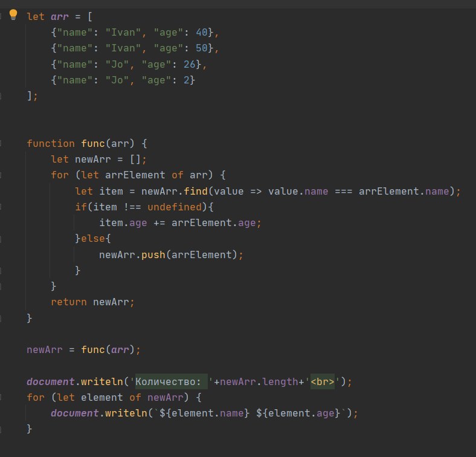
Task: Click 'value.name' in the find callback
Action: pos(298,191)
